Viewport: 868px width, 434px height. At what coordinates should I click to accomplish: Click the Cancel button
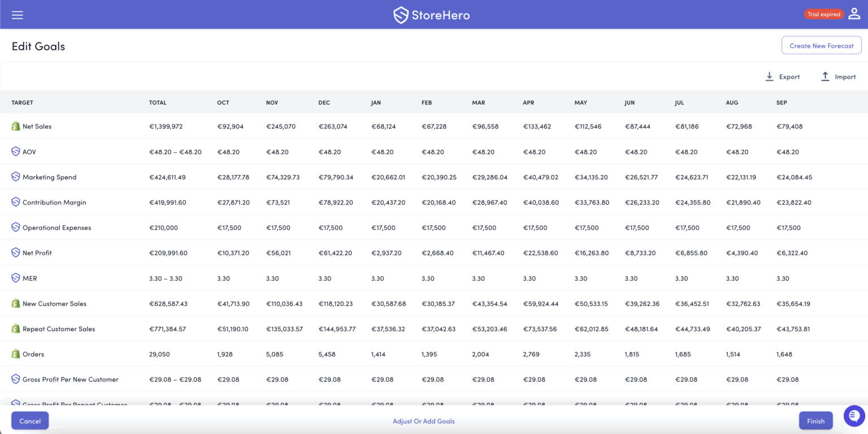click(29, 420)
